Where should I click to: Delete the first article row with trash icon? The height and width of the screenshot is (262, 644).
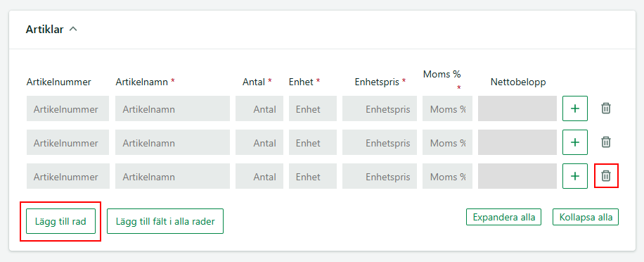click(x=606, y=108)
